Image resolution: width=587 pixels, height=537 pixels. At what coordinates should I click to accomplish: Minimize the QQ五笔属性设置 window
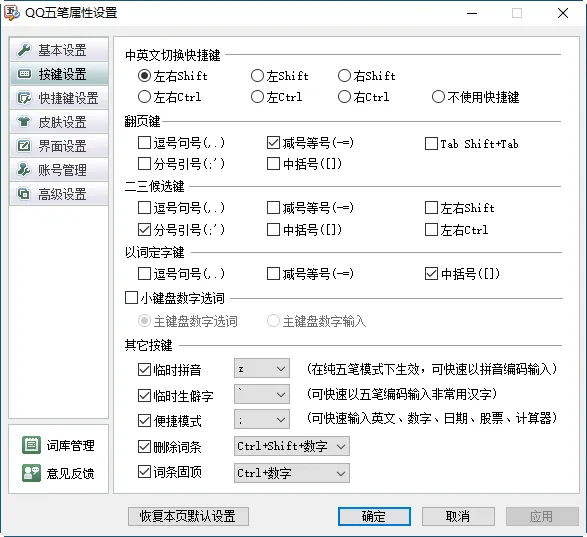pyautogui.click(x=472, y=13)
